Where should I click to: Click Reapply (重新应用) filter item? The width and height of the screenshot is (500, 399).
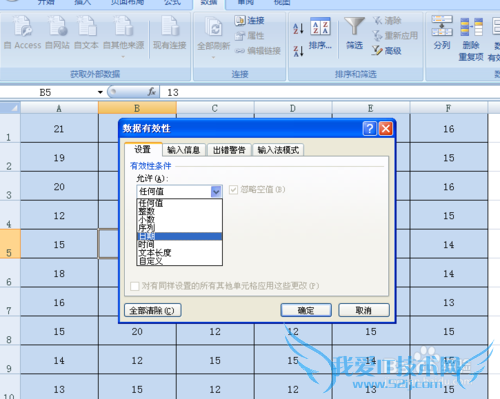click(x=395, y=36)
